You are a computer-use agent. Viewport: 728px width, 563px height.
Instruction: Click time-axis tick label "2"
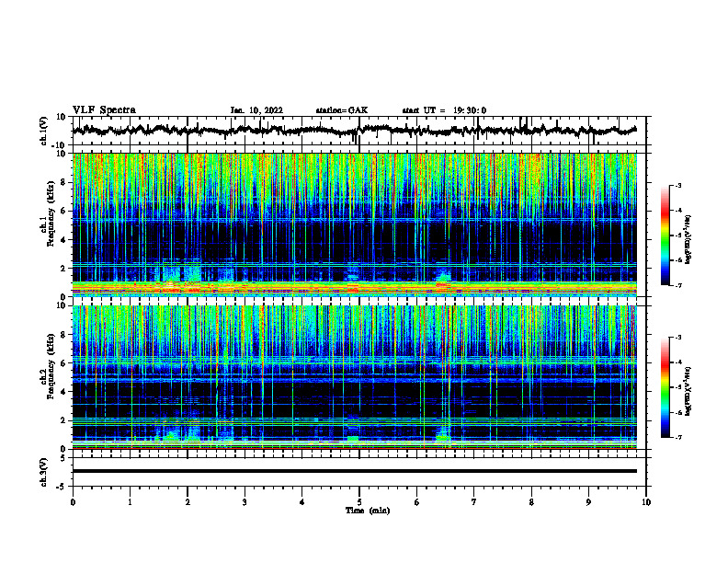coord(188,502)
